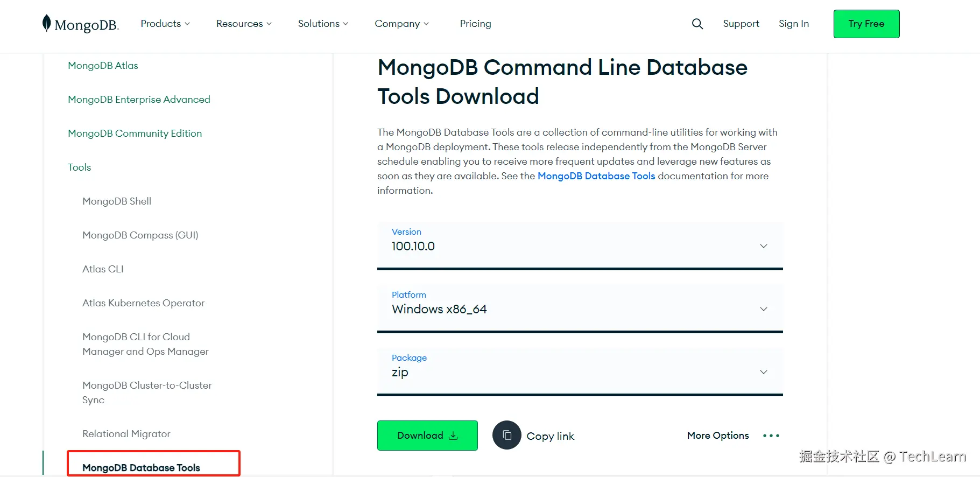980x477 pixels.
Task: Select MongoDB Compass (GUI) in sidebar
Action: click(140, 235)
